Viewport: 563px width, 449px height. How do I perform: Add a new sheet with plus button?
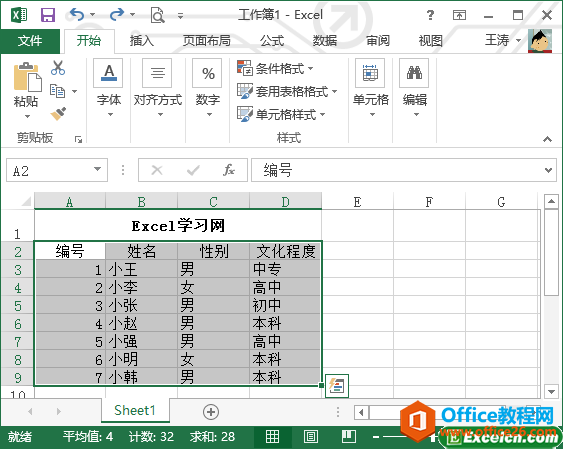click(211, 412)
